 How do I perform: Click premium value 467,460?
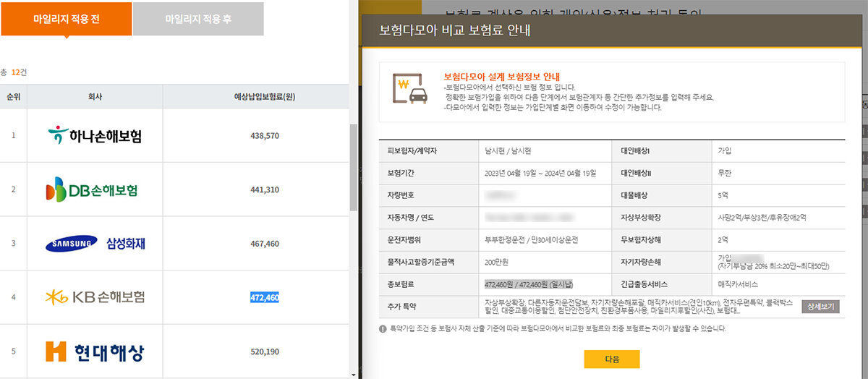(x=264, y=244)
